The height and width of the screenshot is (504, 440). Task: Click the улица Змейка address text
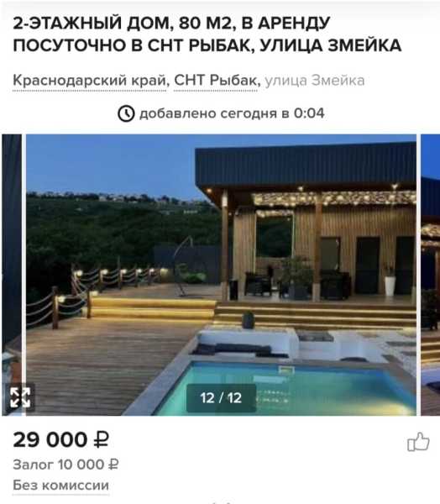[x=315, y=81]
